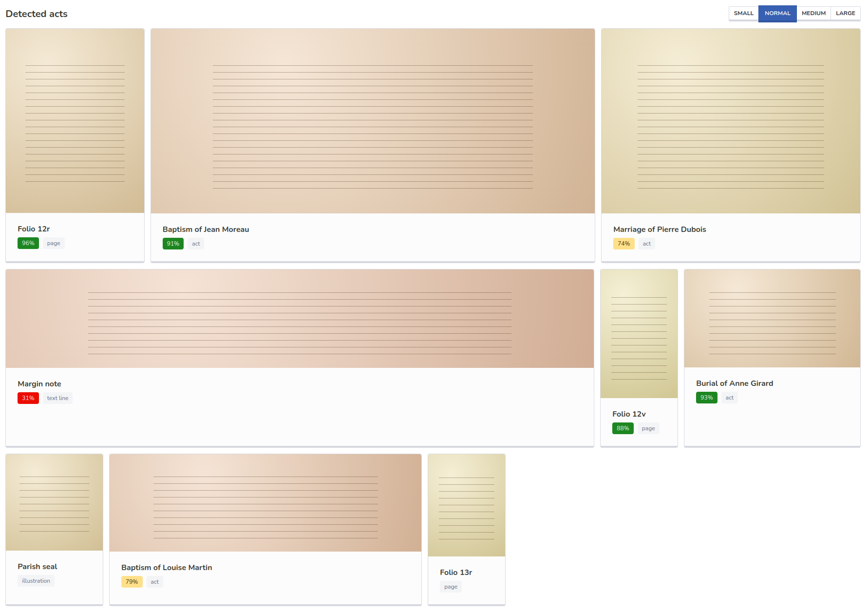Viewport: 868px width, 612px height.
Task: Click the 88% confidence badge
Action: 623,428
